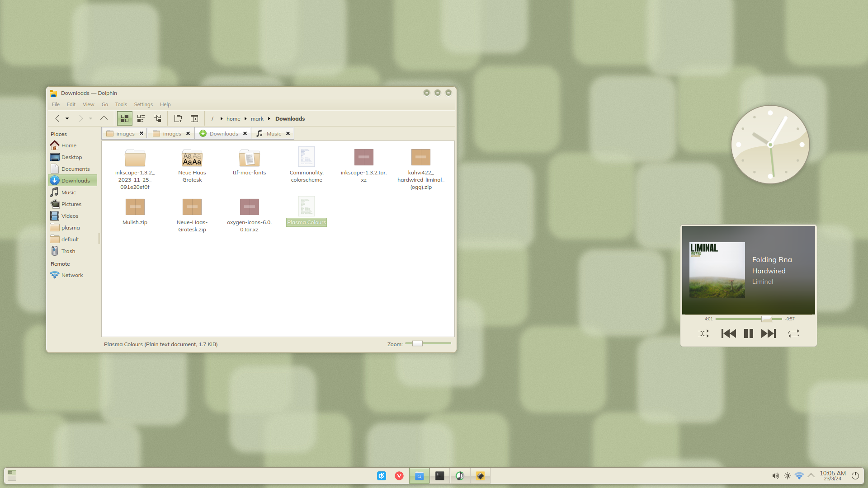Open Music in Places sidebar

(x=73, y=192)
